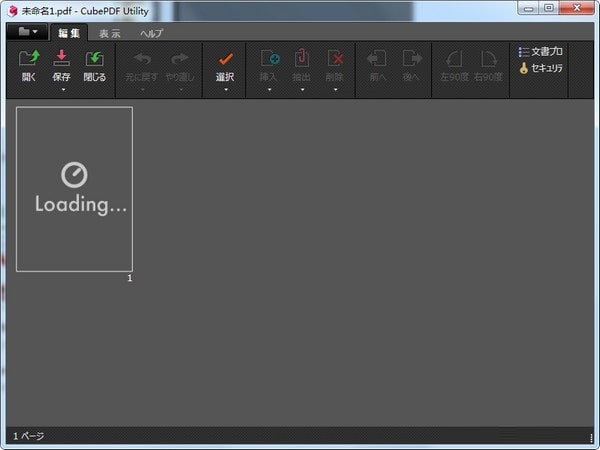Expand the 元に戻す dropdown arrow
The image size is (600, 450).
[x=143, y=90]
